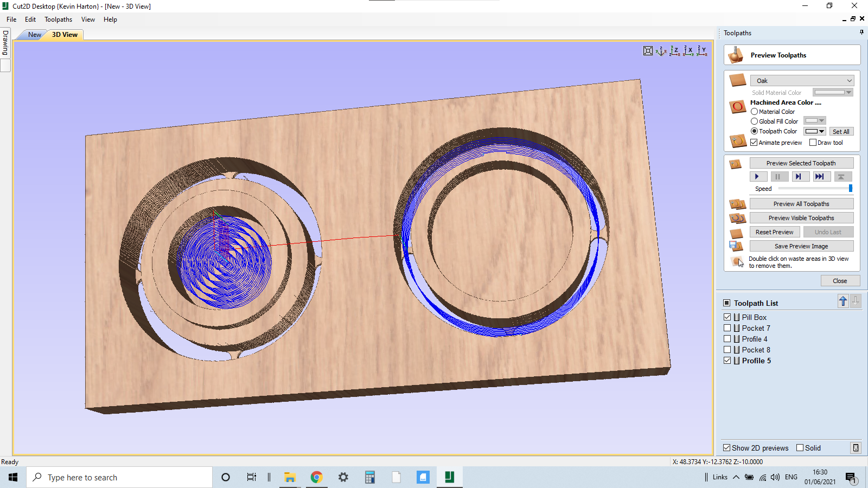868x488 pixels.
Task: Switch to top-down Z view
Action: click(675, 50)
